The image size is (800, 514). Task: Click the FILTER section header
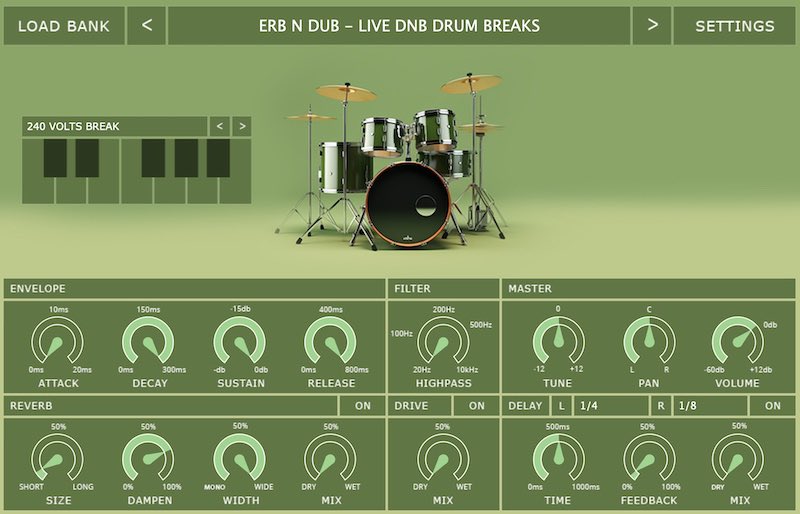pos(443,288)
